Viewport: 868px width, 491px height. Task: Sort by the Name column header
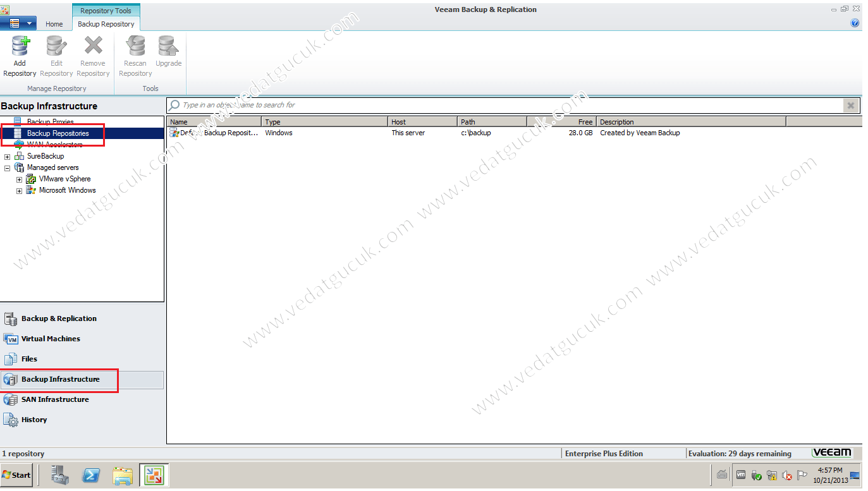click(x=214, y=122)
